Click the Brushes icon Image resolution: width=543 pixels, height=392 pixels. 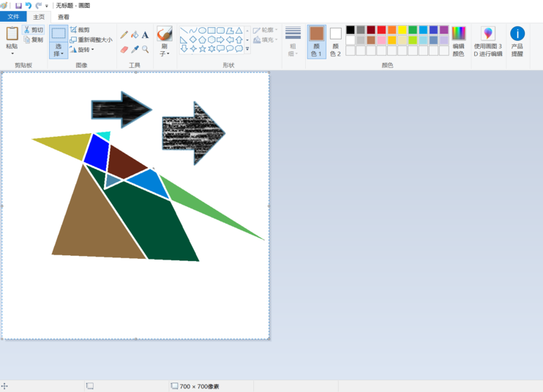click(x=165, y=34)
